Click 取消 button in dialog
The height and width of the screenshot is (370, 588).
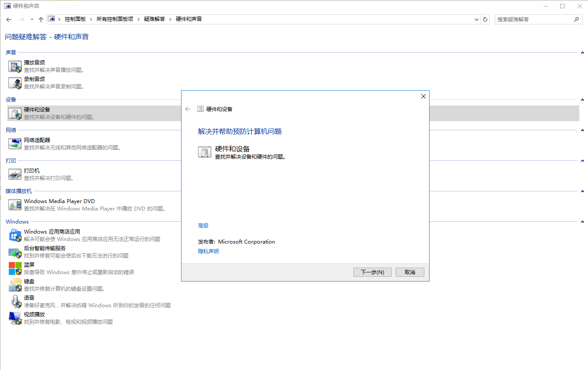coord(410,272)
